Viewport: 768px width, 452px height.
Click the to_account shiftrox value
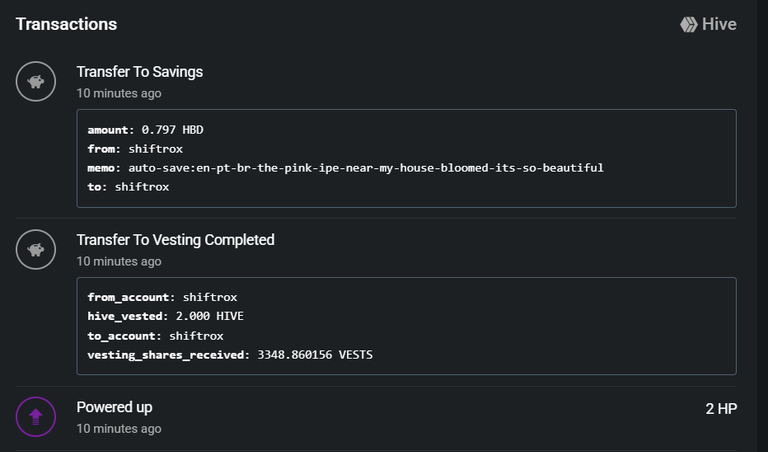[x=196, y=336]
